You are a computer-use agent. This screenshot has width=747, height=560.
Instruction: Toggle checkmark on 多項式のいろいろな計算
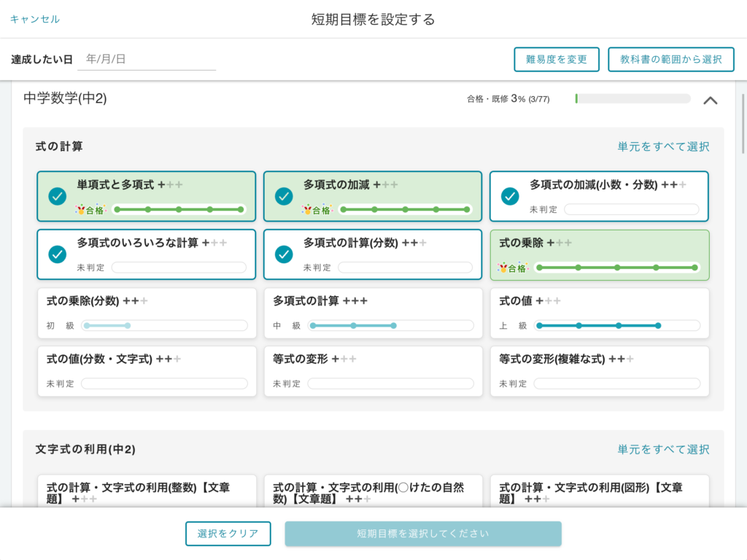(x=58, y=254)
